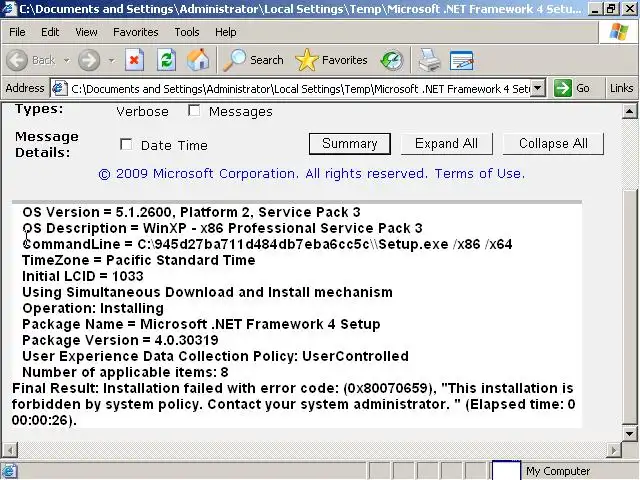This screenshot has height=480, width=640.
Task: Click the Expand All button
Action: pos(446,144)
